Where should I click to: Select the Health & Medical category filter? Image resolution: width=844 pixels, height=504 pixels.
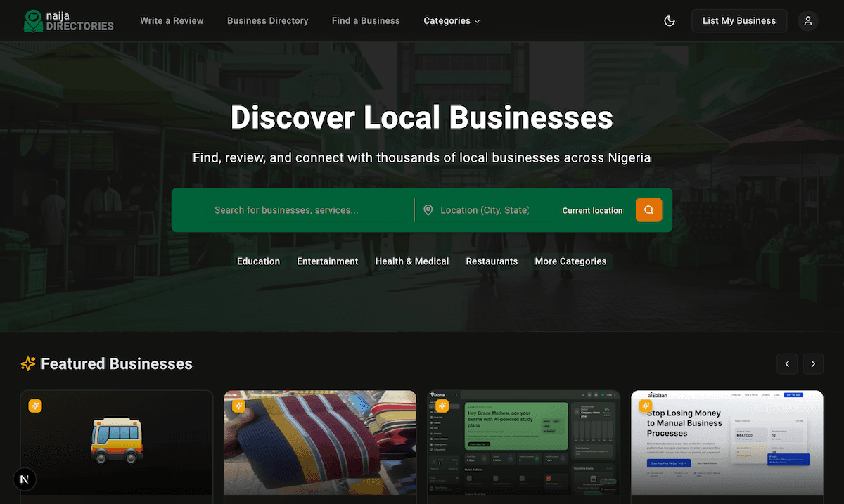pyautogui.click(x=411, y=261)
